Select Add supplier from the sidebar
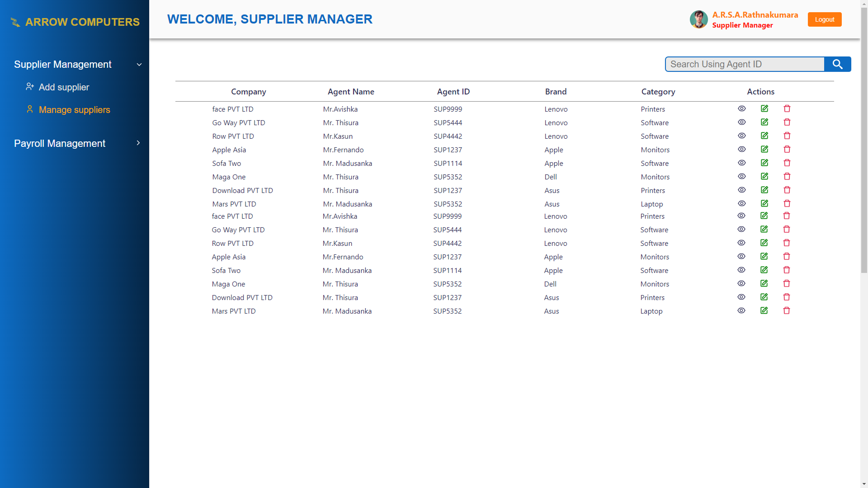868x488 pixels. point(64,87)
